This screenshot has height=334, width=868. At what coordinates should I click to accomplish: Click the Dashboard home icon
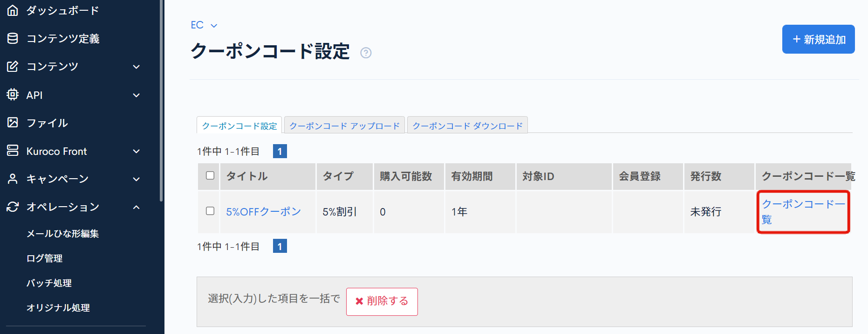pos(13,10)
